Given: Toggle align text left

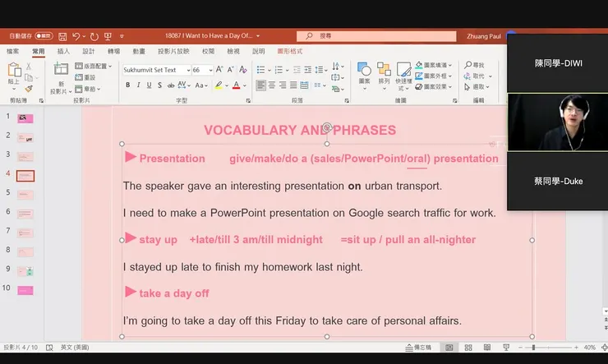Looking at the screenshot, I should coord(261,85).
